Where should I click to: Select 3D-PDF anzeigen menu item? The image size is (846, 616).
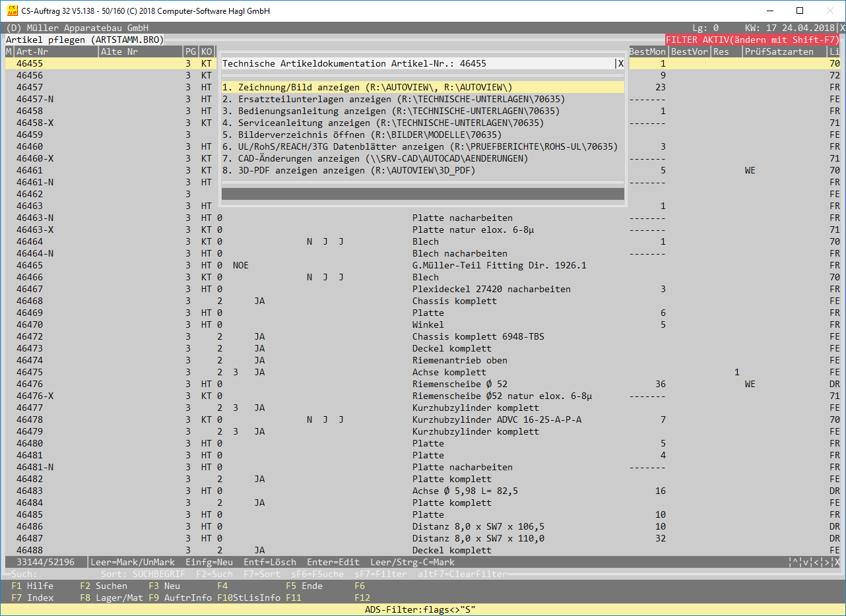(348, 171)
